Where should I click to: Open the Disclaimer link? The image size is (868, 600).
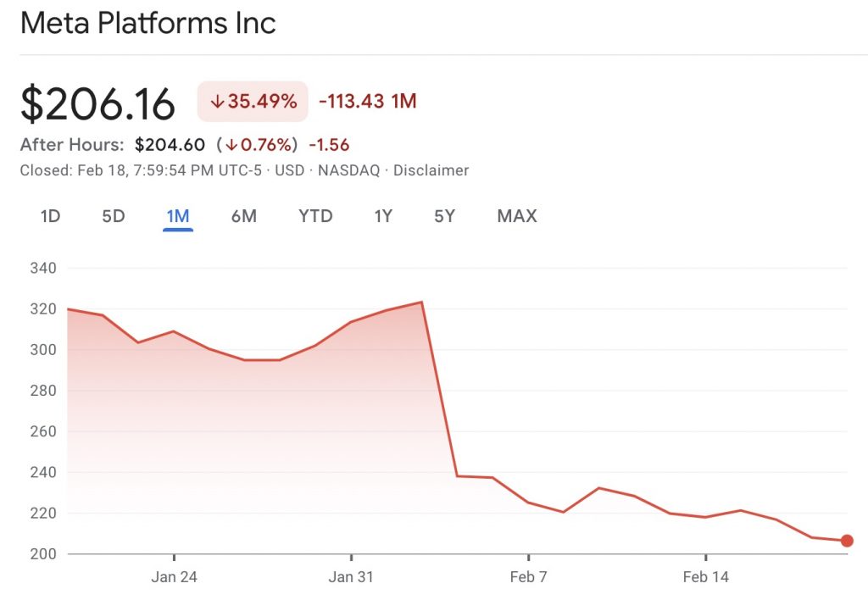pyautogui.click(x=430, y=170)
